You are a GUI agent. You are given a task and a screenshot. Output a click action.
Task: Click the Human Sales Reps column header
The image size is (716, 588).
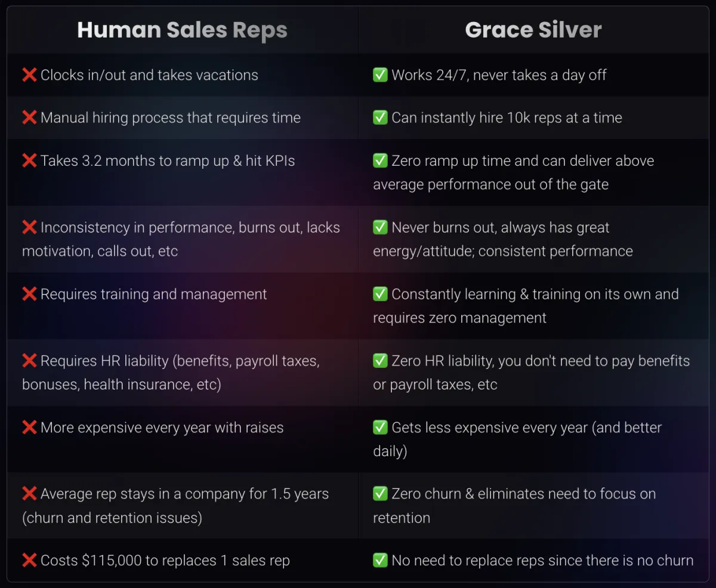coord(182,30)
